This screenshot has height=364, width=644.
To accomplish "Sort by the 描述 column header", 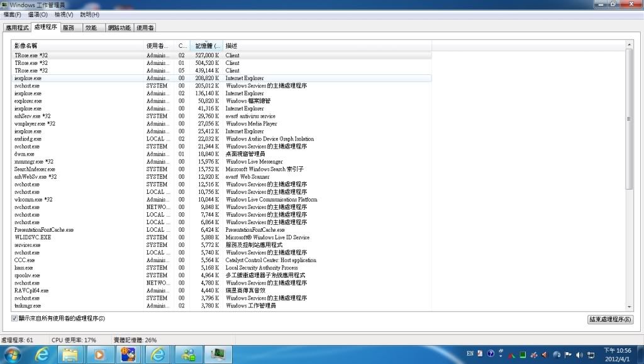I will pyautogui.click(x=327, y=45).
